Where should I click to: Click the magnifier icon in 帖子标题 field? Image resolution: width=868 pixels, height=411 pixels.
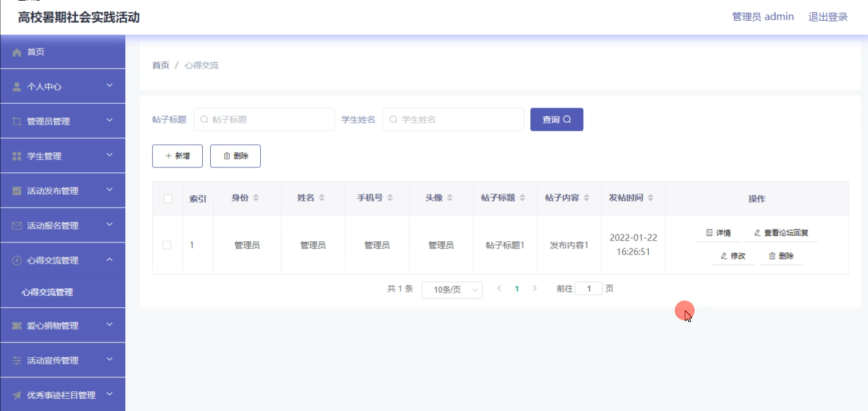coord(205,120)
